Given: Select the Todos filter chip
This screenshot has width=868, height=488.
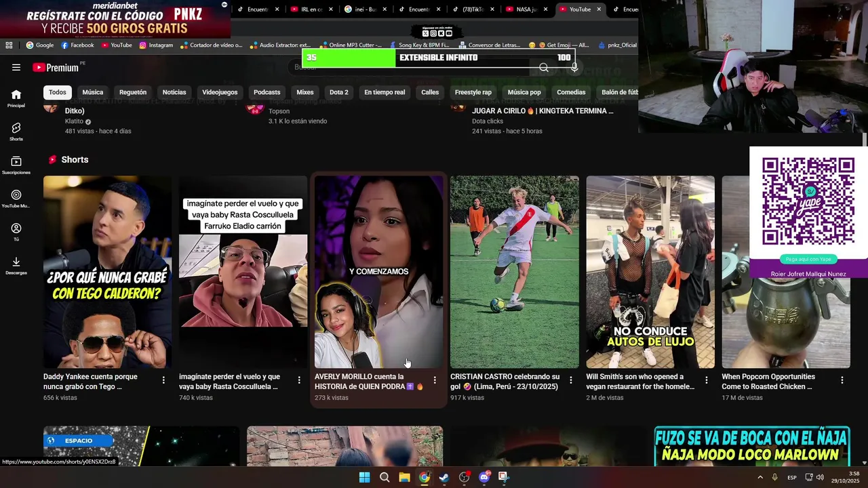Looking at the screenshot, I should coord(58,92).
